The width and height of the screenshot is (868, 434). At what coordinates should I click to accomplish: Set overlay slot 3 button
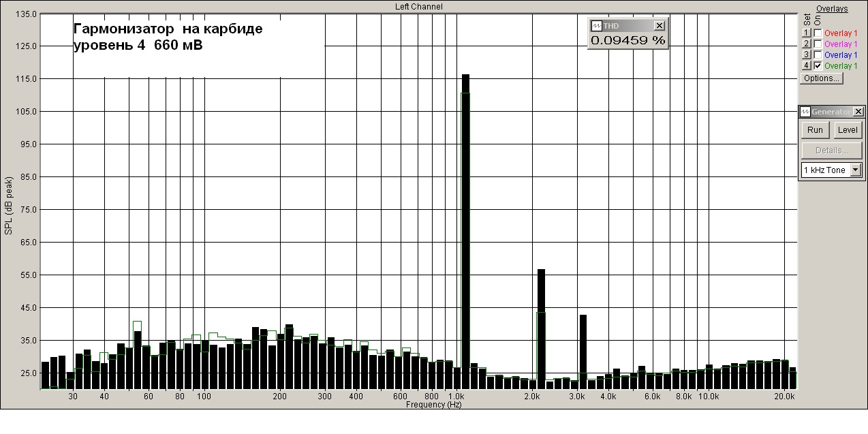pos(806,55)
